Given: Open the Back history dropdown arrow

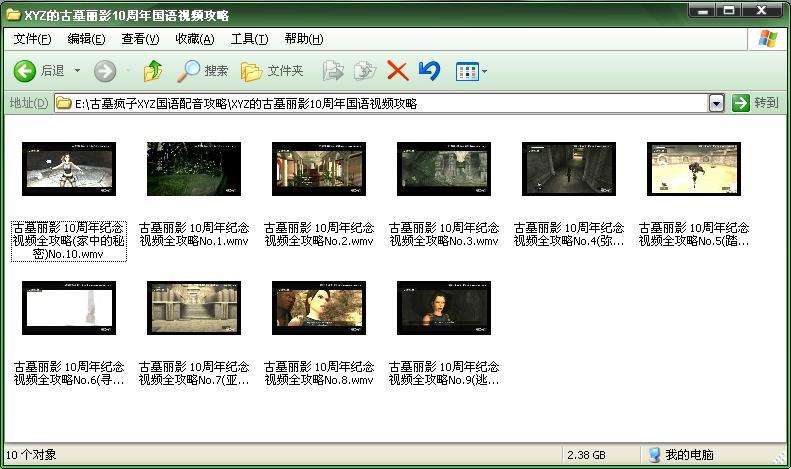Looking at the screenshot, I should [x=77, y=71].
